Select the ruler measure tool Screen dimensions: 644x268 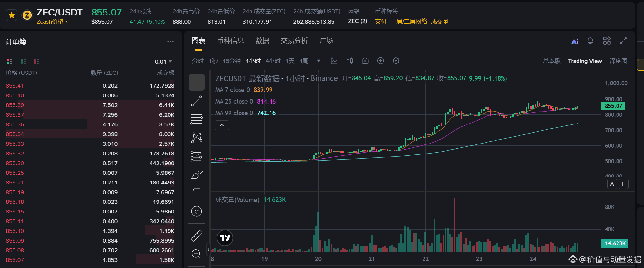pyautogui.click(x=197, y=236)
